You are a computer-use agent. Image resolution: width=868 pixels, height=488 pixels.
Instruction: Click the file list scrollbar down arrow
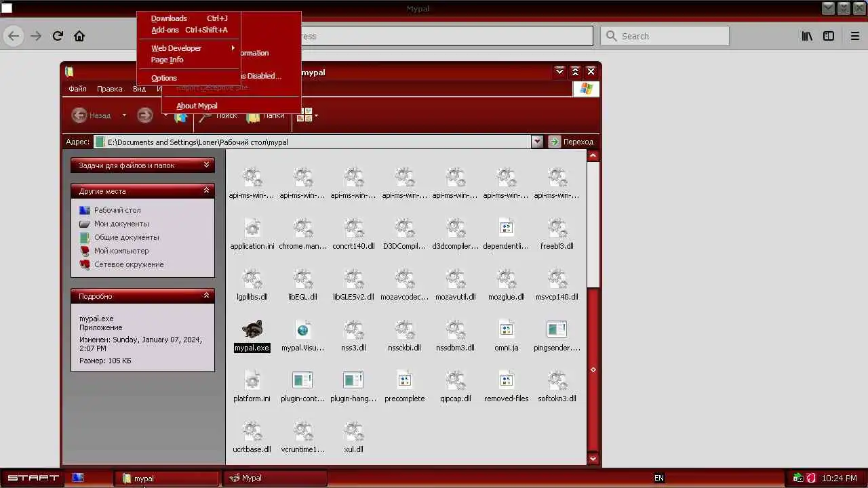tap(593, 459)
